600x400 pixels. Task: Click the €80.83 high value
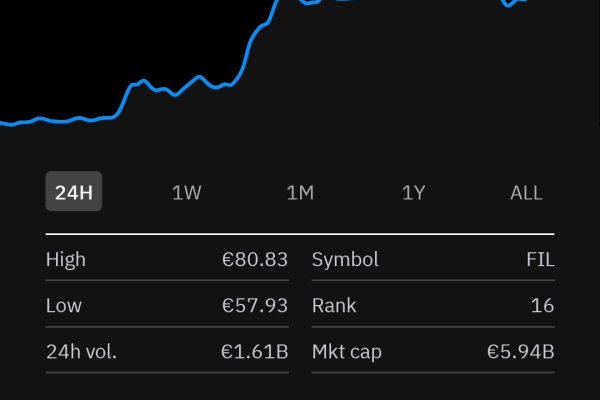pos(255,260)
